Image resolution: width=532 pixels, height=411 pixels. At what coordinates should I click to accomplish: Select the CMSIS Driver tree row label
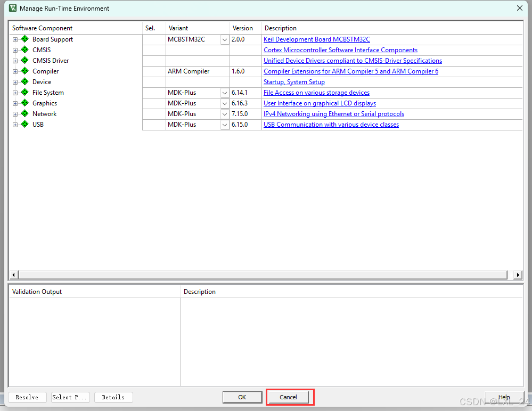51,60
